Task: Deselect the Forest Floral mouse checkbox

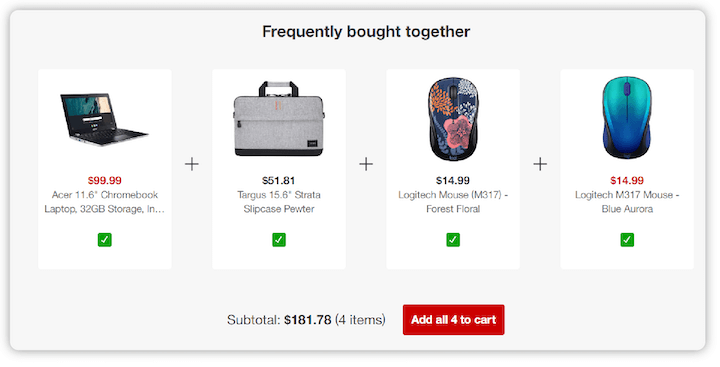Action: click(453, 240)
